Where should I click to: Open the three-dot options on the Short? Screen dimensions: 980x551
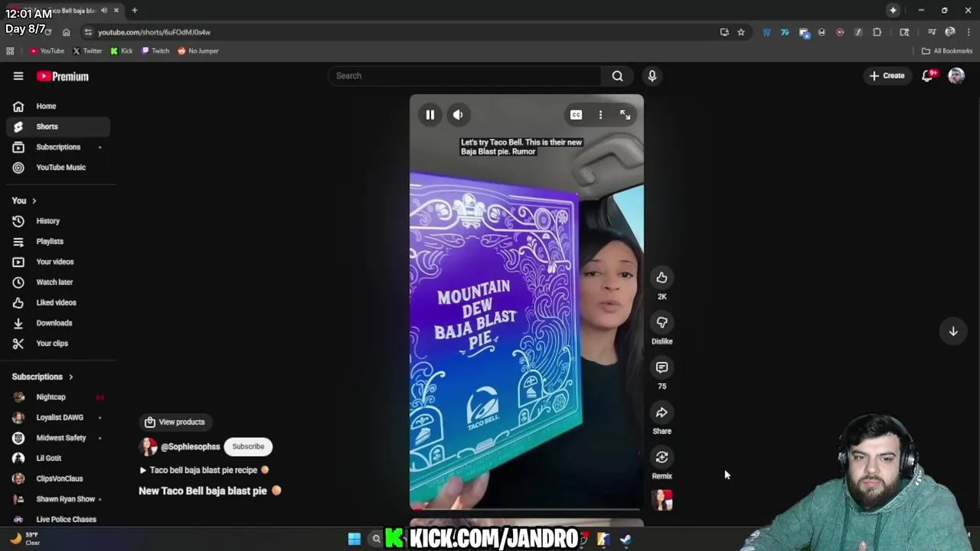click(x=600, y=115)
